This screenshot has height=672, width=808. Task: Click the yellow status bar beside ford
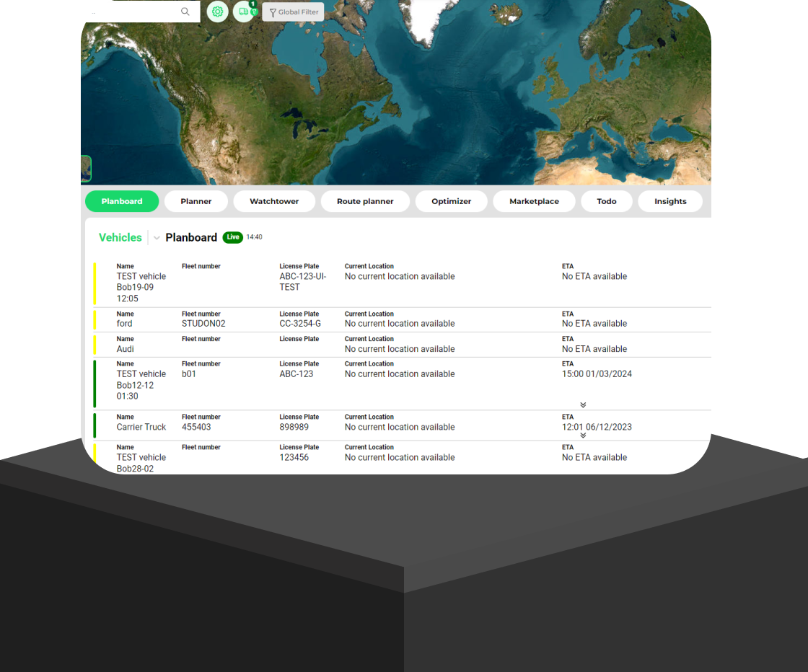click(x=95, y=319)
